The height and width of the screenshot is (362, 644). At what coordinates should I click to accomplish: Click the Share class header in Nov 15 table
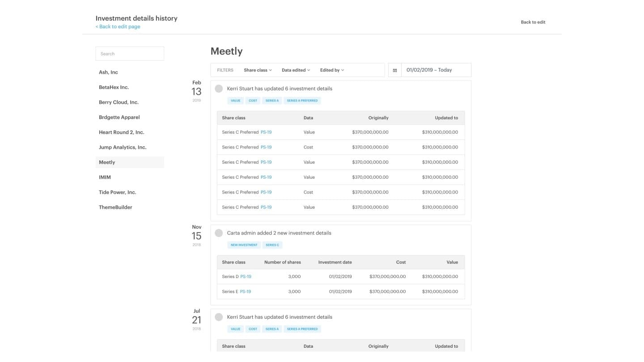pos(233,262)
